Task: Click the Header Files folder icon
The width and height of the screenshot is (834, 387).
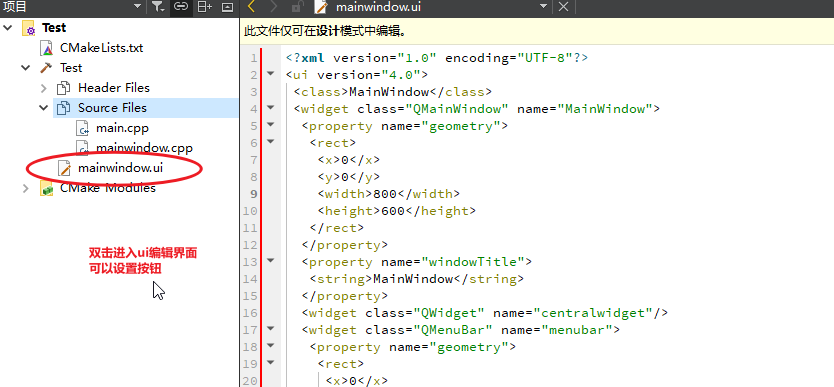Action: click(63, 88)
